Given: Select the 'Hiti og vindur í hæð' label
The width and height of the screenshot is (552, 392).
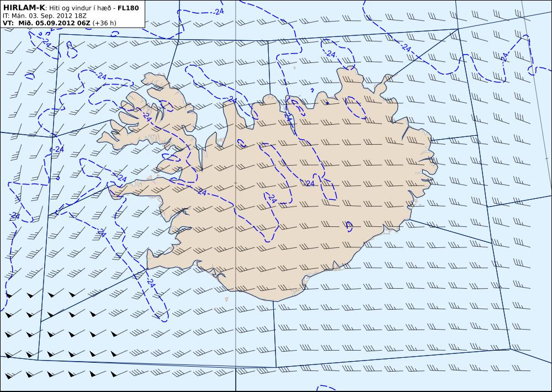Looking at the screenshot, I should (80, 8).
